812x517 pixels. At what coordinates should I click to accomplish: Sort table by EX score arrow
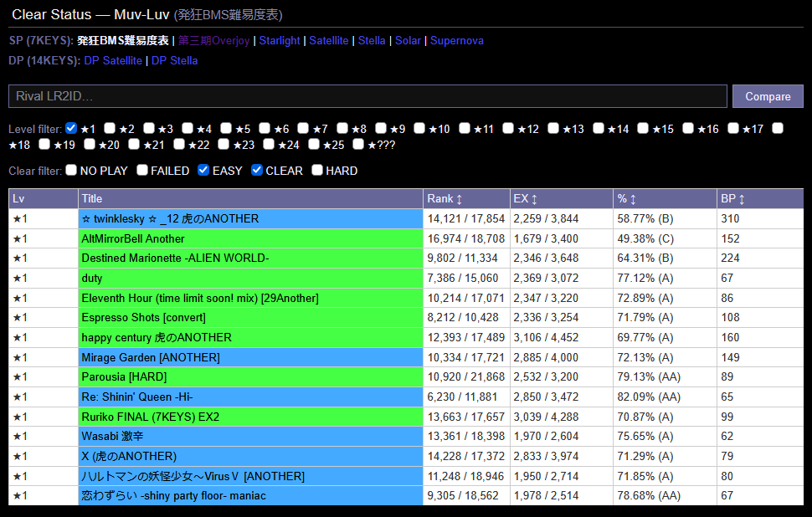(534, 199)
